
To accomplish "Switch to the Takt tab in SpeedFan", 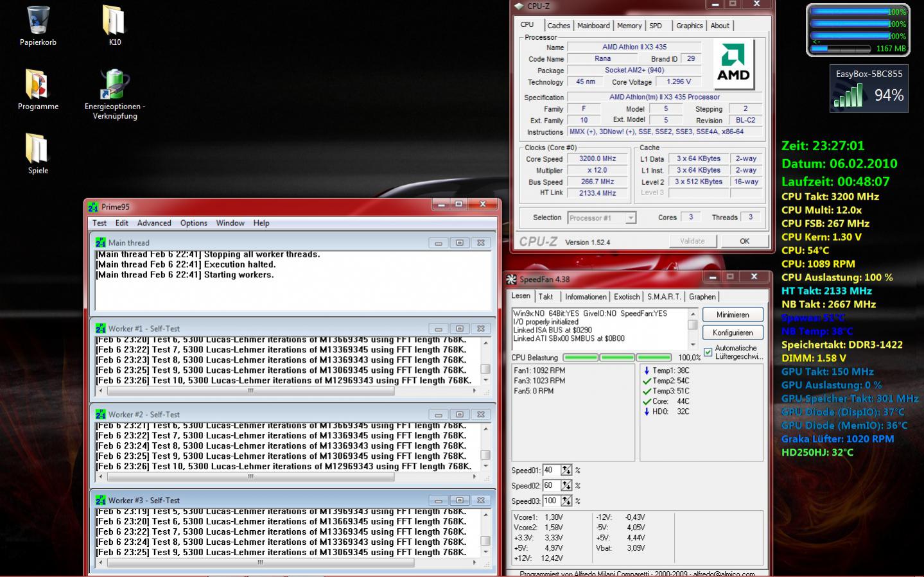I will click(x=546, y=297).
